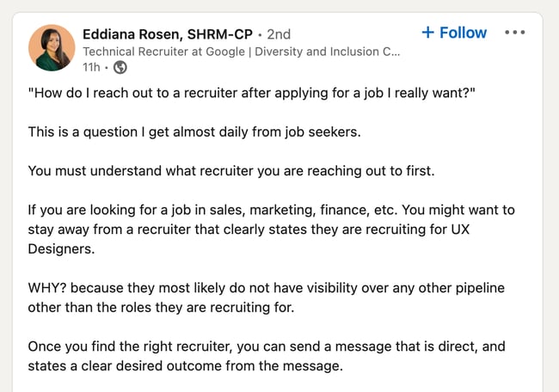Click the globe public visibility icon
This screenshot has height=392, width=559.
point(120,67)
